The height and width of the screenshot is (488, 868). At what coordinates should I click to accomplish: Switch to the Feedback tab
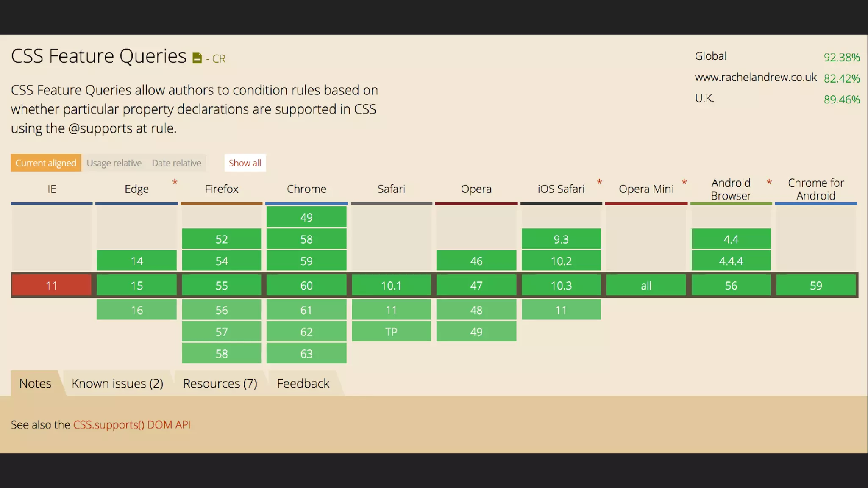(303, 383)
